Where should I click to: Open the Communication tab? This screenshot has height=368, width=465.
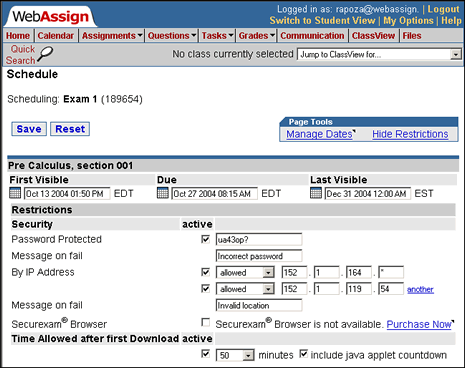tap(312, 36)
